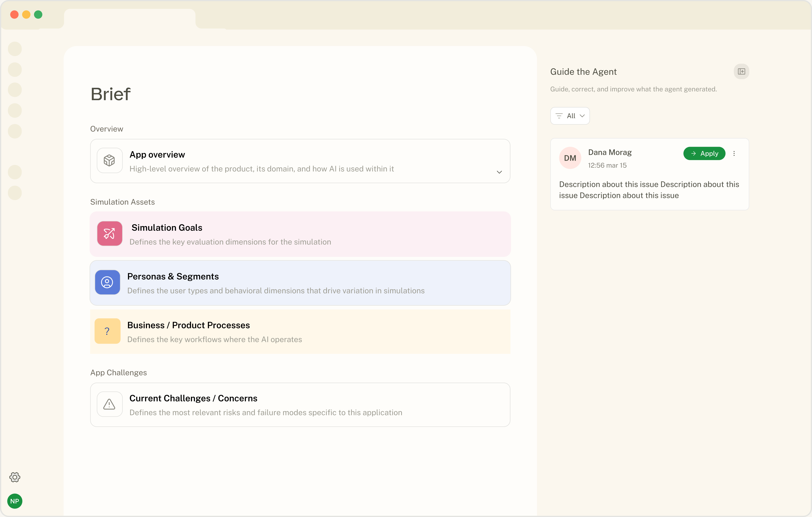Image resolution: width=812 pixels, height=517 pixels.
Task: Click the App Challenges section label
Action: tap(118, 372)
